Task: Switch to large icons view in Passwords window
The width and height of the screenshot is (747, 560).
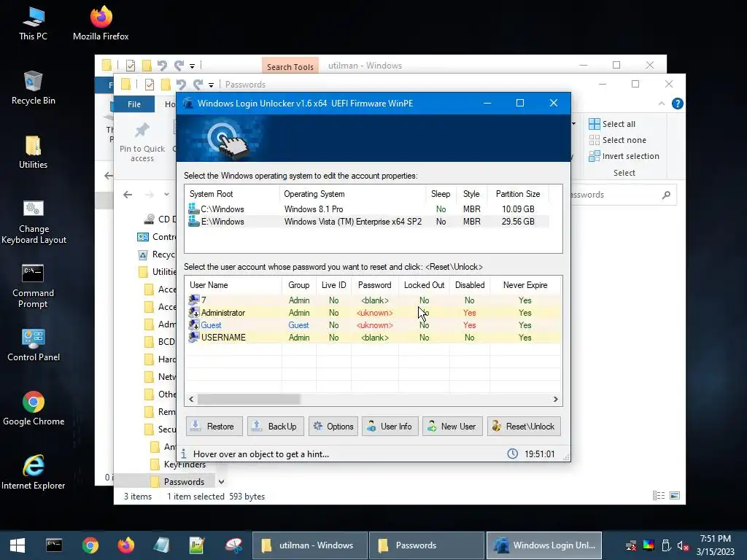Action: (x=675, y=496)
